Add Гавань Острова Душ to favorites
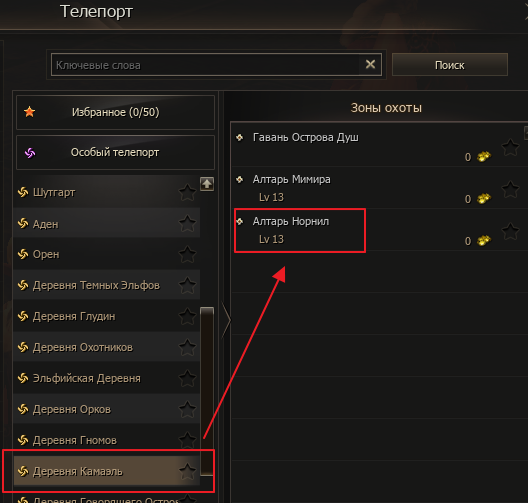The image size is (528, 503). (x=510, y=147)
